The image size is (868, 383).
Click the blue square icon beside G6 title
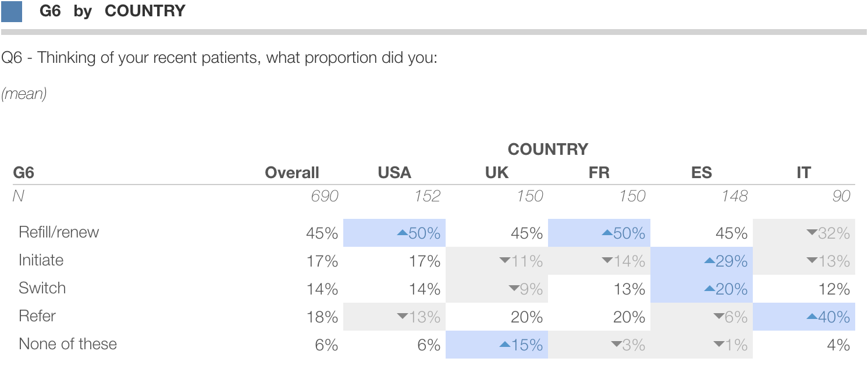12,11
